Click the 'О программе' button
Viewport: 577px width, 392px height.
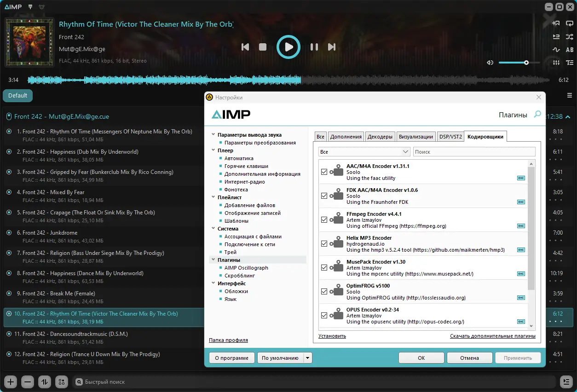[x=232, y=358]
